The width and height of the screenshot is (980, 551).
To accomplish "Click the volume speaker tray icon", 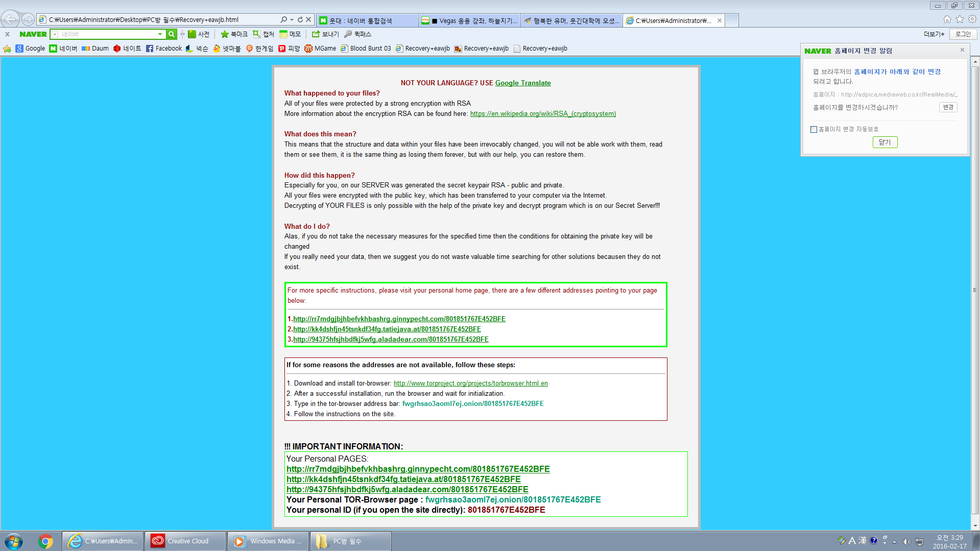I will (906, 541).
